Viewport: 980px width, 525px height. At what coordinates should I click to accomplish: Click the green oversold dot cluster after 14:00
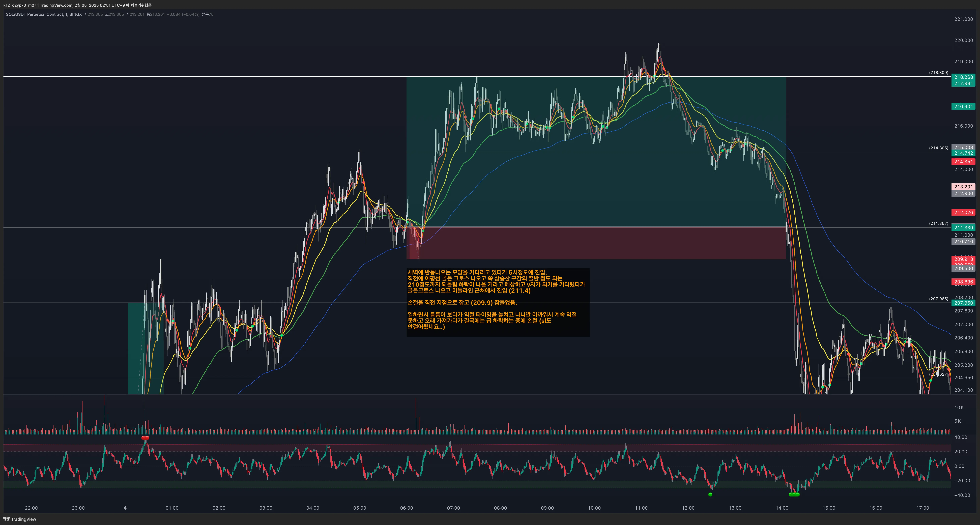point(794,494)
